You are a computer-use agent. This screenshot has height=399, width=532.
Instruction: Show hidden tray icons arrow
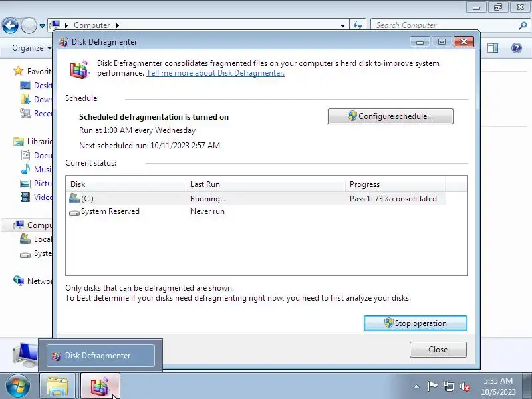(417, 386)
